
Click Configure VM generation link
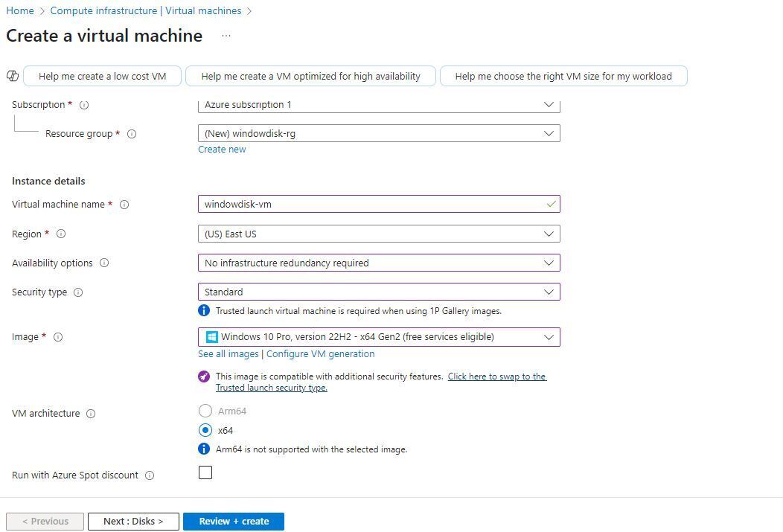pyautogui.click(x=320, y=354)
